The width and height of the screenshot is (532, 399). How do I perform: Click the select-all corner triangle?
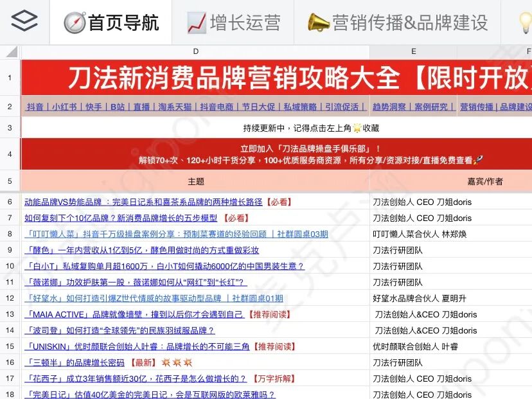11,52
